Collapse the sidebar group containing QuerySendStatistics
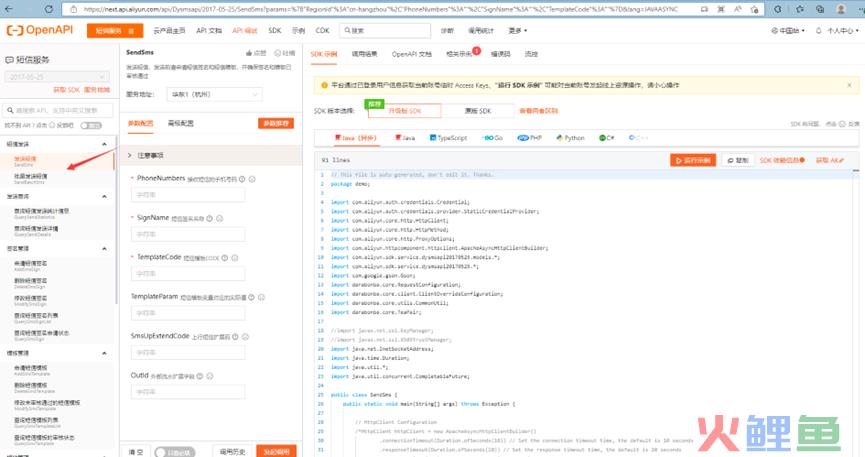865x457 pixels. (x=104, y=196)
